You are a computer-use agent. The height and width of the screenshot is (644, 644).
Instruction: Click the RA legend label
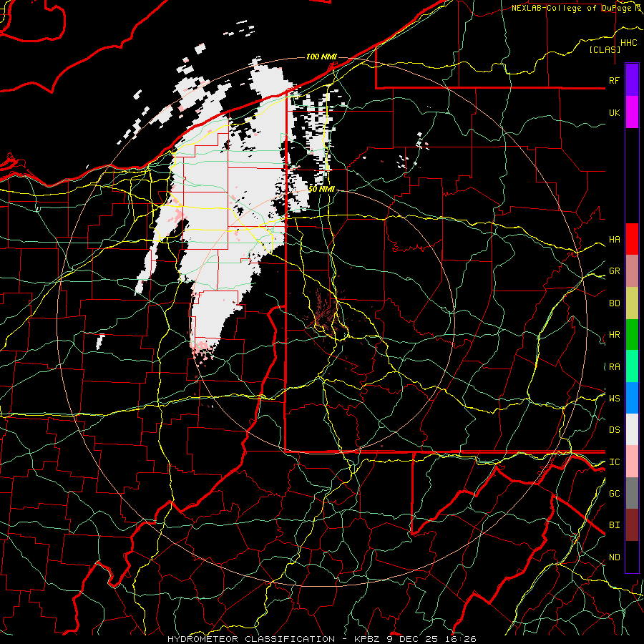click(614, 367)
